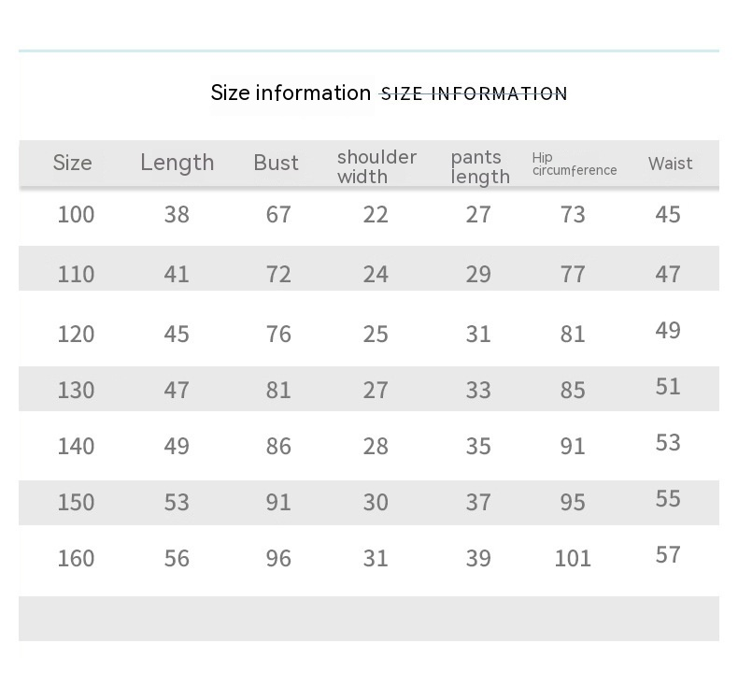Image resolution: width=738 pixels, height=700 pixels.
Task: Click the Length column header
Action: click(x=177, y=163)
